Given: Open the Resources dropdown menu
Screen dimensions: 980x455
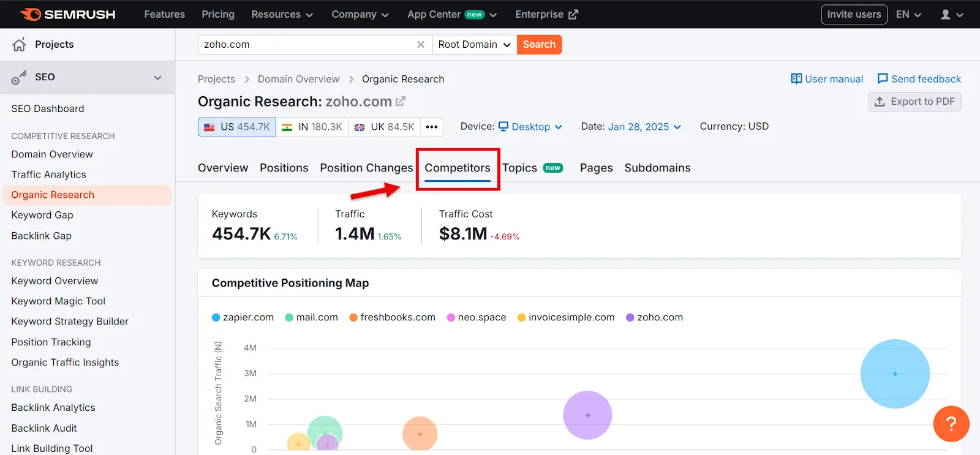Looking at the screenshot, I should 282,14.
